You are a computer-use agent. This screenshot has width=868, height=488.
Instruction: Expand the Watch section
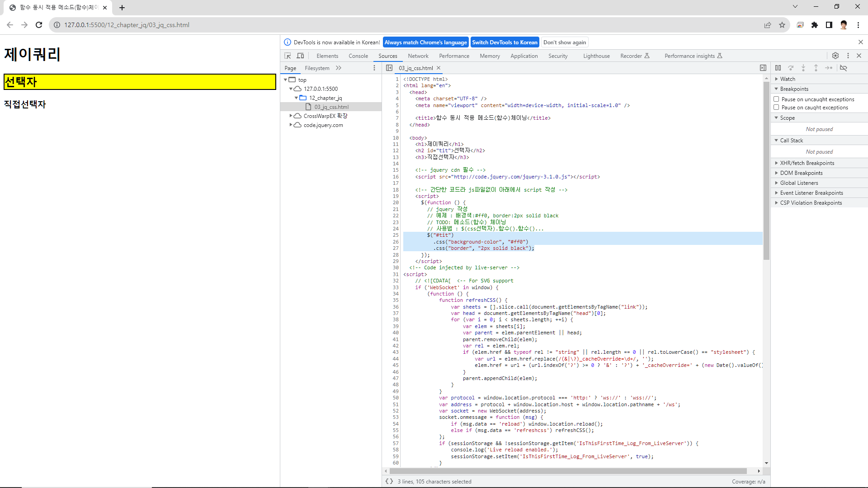point(787,79)
